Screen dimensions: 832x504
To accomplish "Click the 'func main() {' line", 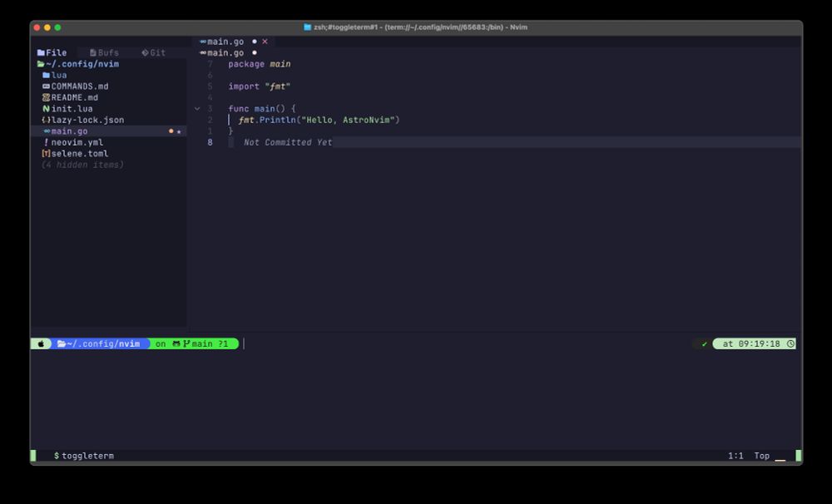I will tap(262, 108).
